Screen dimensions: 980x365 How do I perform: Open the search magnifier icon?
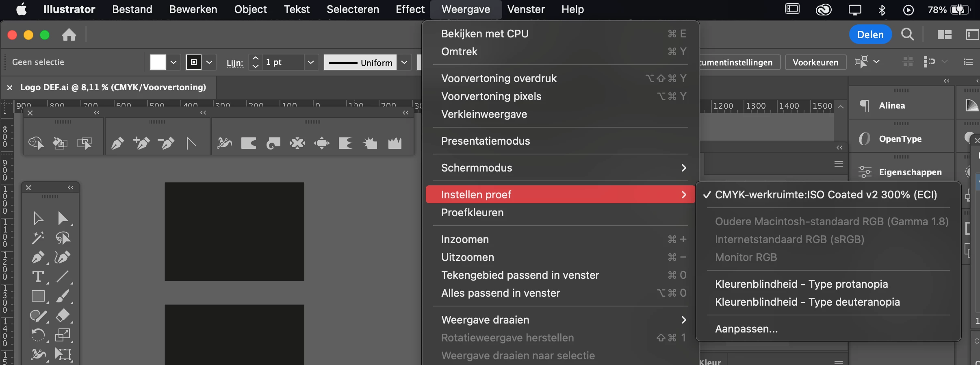[x=907, y=35]
